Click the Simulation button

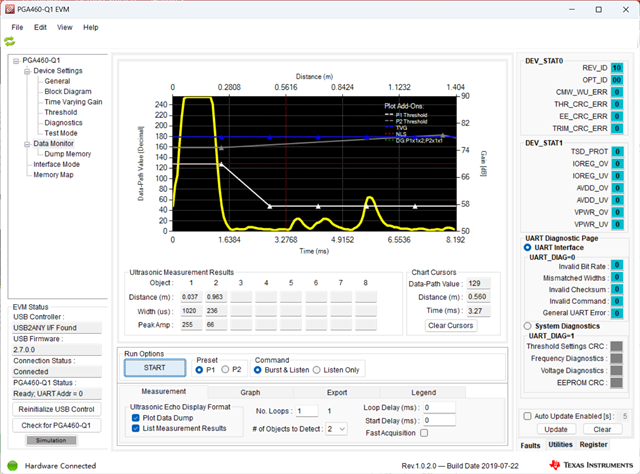pyautogui.click(x=51, y=440)
